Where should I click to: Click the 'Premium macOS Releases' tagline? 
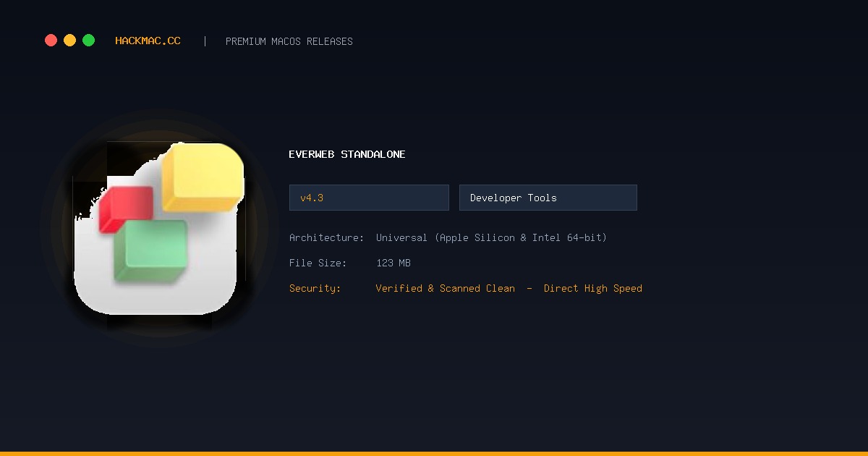(x=289, y=41)
